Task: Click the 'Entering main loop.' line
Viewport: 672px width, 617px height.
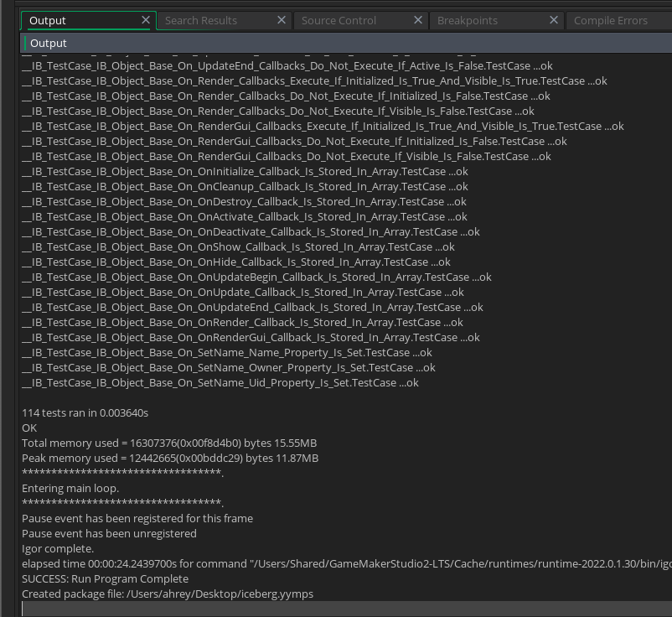Action: click(x=70, y=489)
